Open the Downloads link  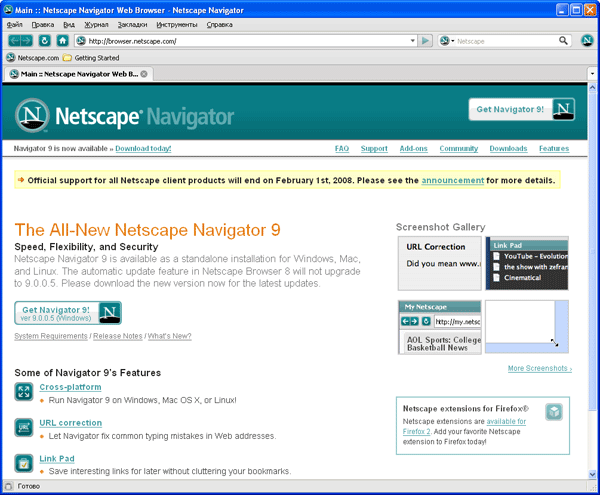[x=508, y=148]
